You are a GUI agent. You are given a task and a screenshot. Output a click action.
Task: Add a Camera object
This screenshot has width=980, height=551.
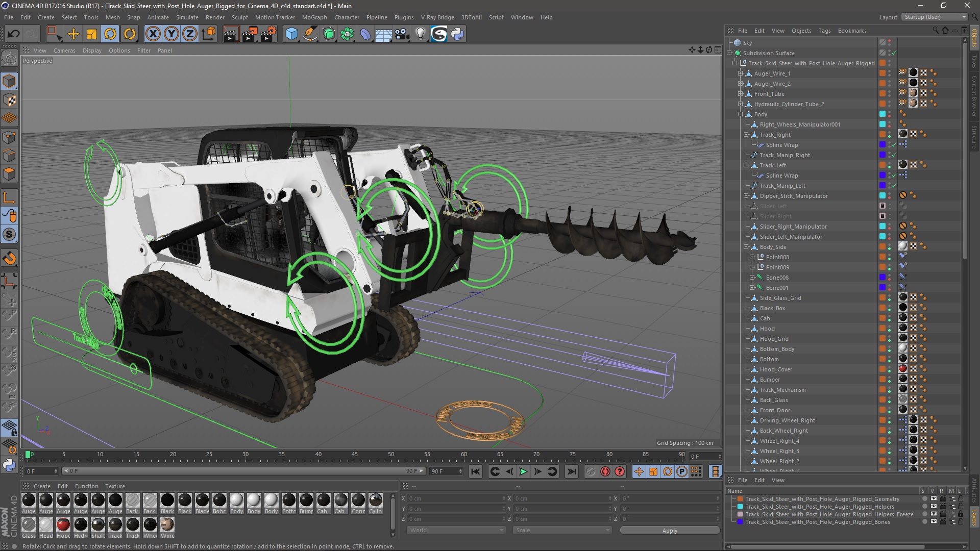tap(402, 34)
